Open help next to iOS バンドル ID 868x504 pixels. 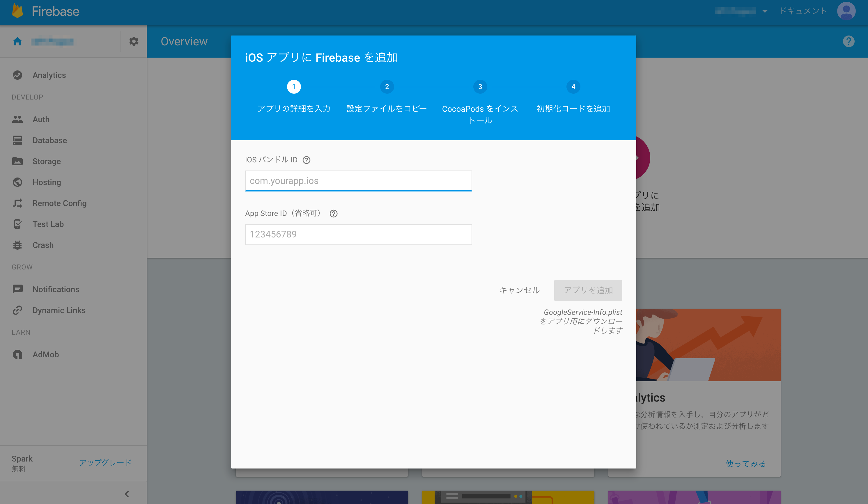pyautogui.click(x=306, y=160)
